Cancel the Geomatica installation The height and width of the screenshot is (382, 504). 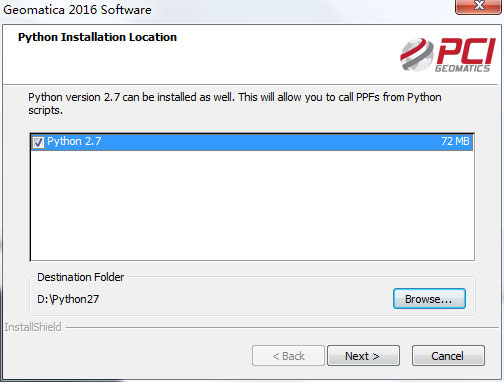click(x=448, y=356)
